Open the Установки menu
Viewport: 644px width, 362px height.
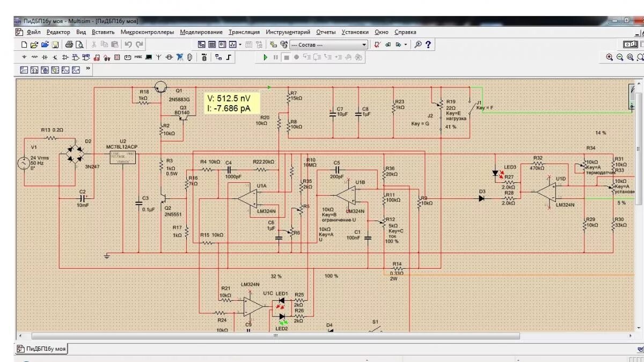coord(355,32)
